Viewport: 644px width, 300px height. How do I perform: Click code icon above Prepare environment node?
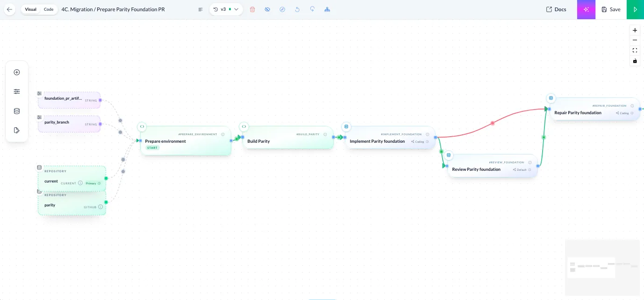coord(142,126)
